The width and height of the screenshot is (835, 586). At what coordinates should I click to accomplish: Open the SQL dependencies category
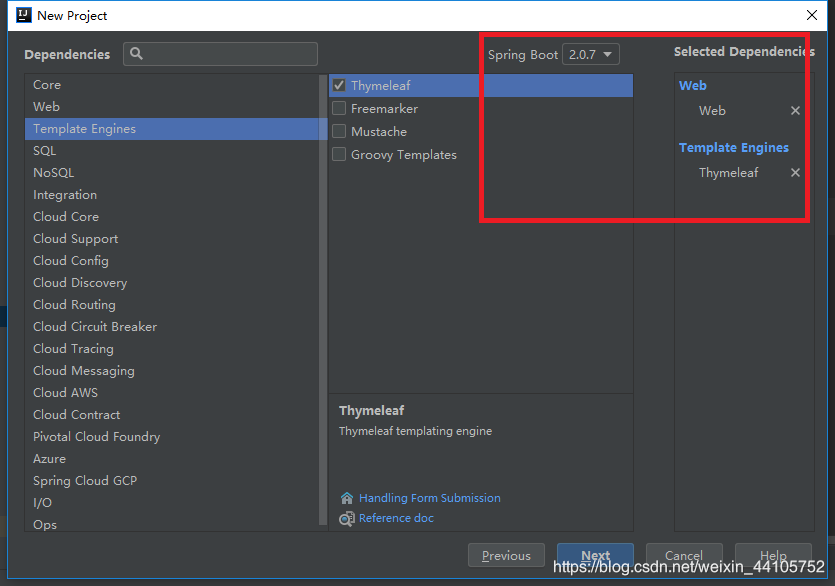172,151
